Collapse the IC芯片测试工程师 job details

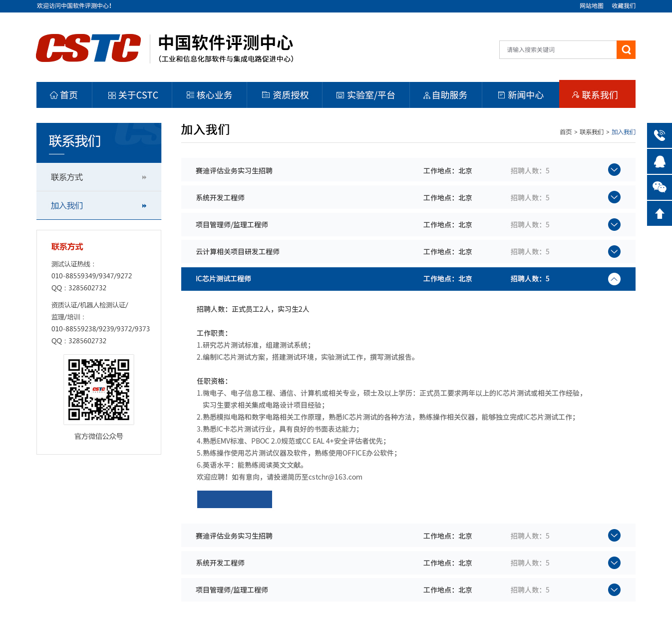coord(614,279)
